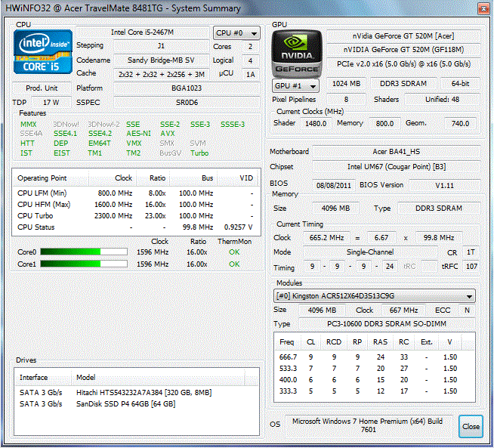The height and width of the screenshot is (448, 494).
Task: Select the 333.3 frequency timing row
Action: point(375,391)
